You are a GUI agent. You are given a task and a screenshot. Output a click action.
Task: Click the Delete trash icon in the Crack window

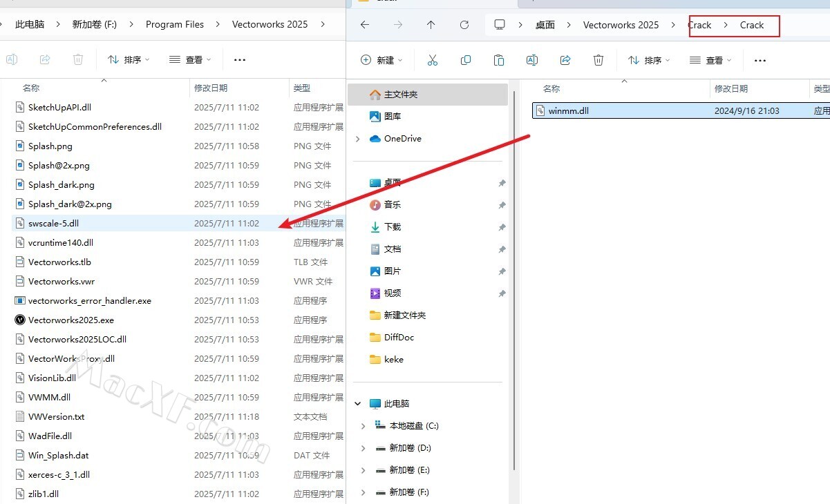(598, 60)
